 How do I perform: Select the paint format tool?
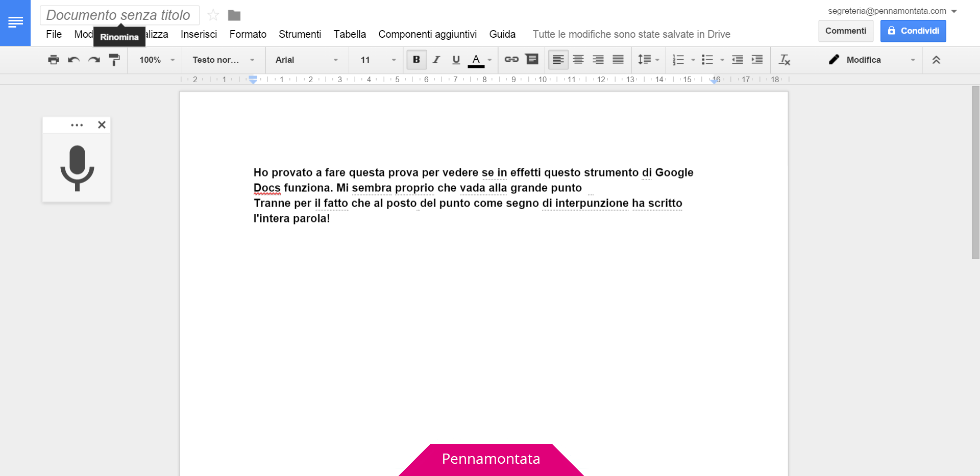point(114,60)
